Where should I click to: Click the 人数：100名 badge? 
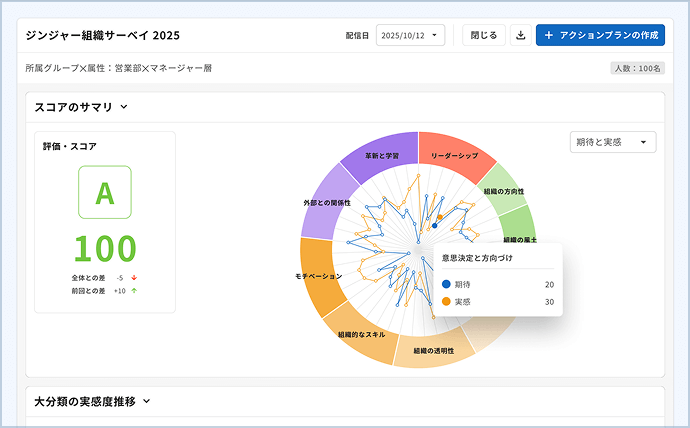(636, 69)
